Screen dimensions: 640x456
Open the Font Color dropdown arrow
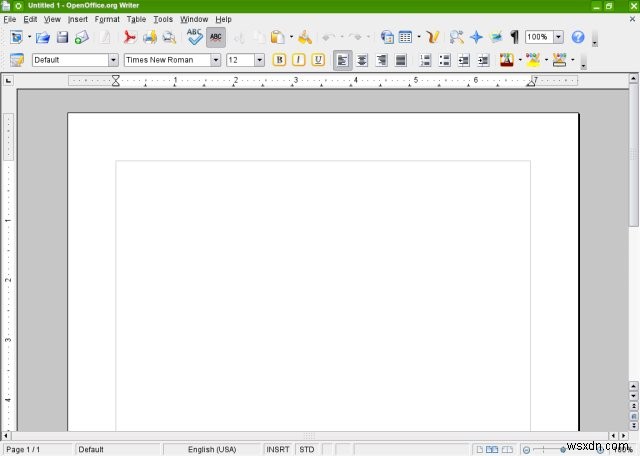click(520, 60)
